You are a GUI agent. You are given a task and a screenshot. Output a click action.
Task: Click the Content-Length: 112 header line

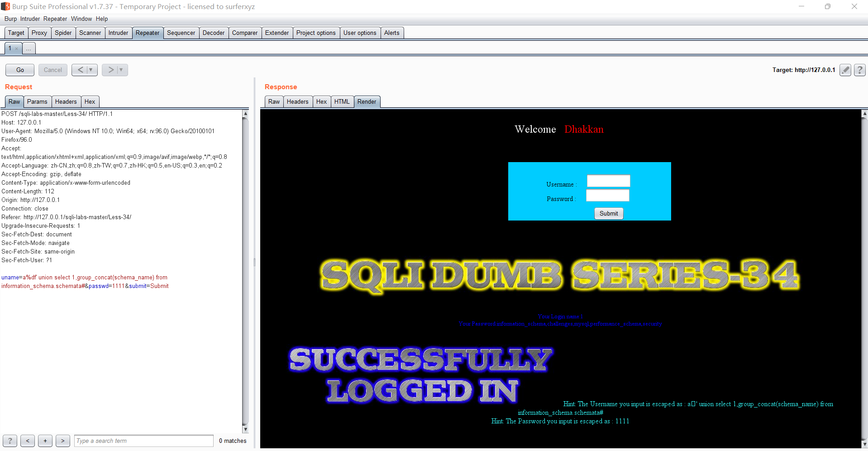(x=28, y=192)
